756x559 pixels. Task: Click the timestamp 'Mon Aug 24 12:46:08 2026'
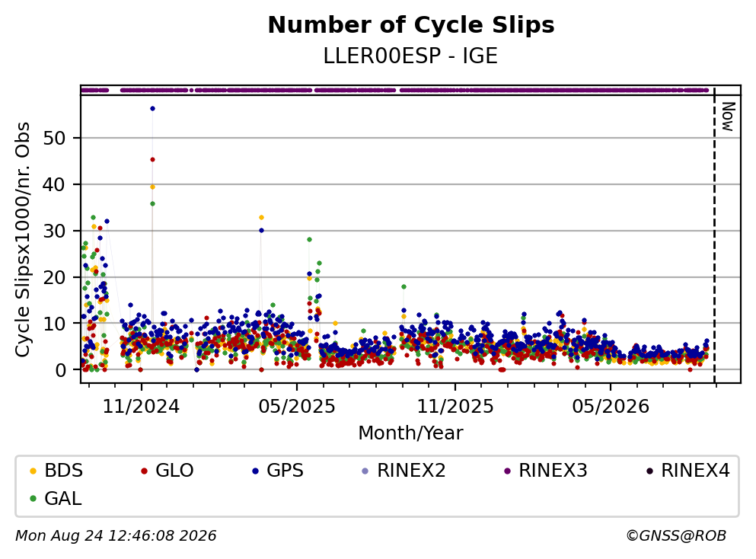pos(116,536)
